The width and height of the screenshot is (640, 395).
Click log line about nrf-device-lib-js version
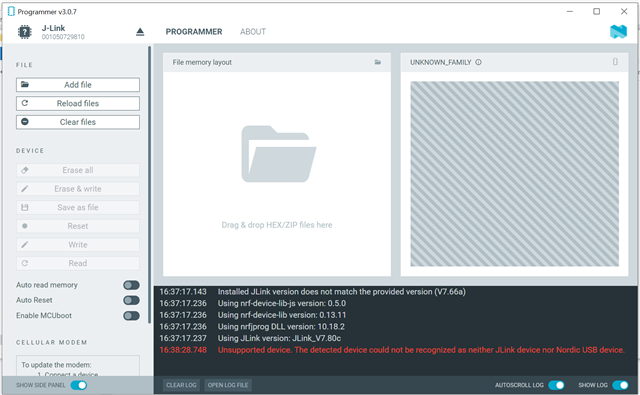point(282,304)
